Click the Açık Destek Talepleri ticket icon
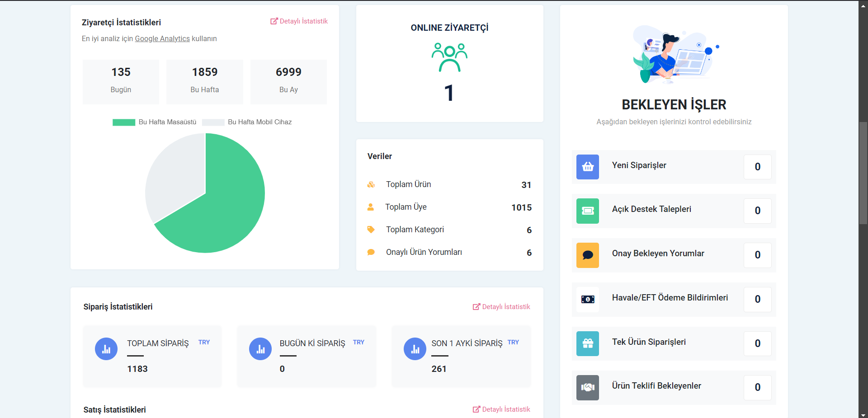This screenshot has height=418, width=868. tap(588, 211)
